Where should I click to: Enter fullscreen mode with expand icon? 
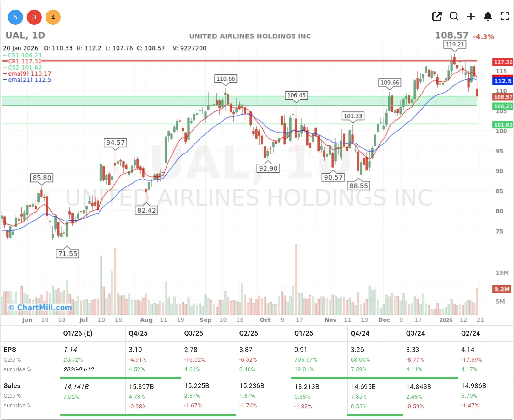click(x=505, y=16)
